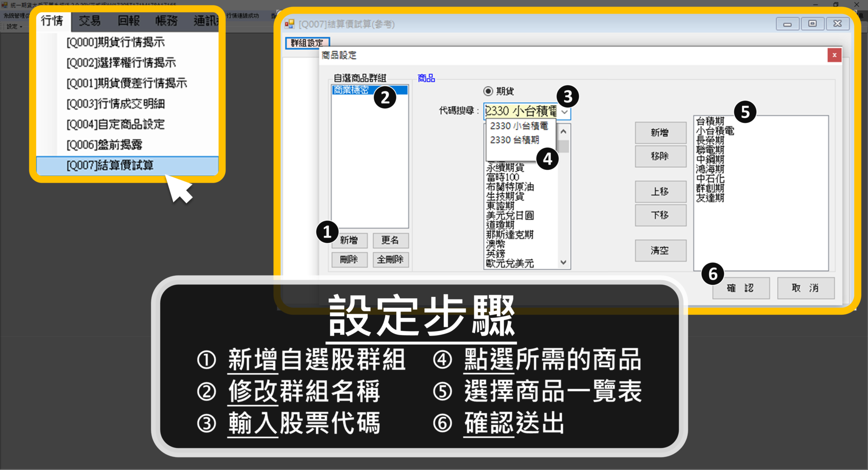Select [Q006]盤前揭露 menu entry
This screenshot has width=868, height=470.
[127, 145]
